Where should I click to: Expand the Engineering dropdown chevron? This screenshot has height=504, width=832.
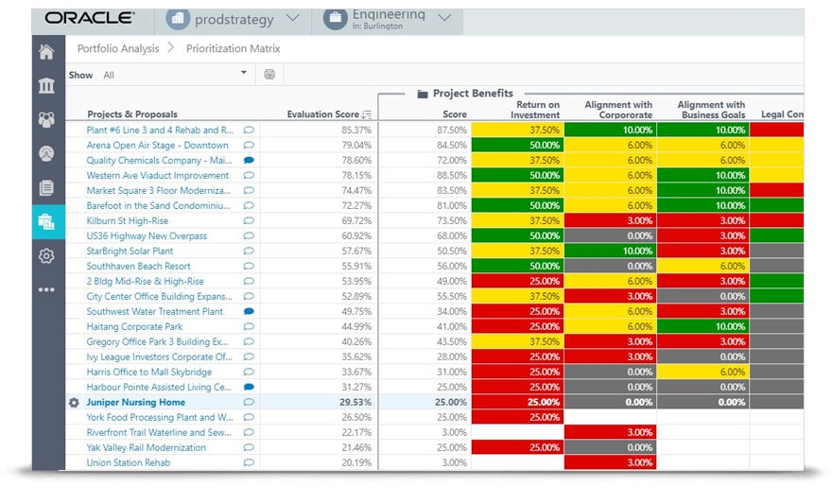point(444,18)
